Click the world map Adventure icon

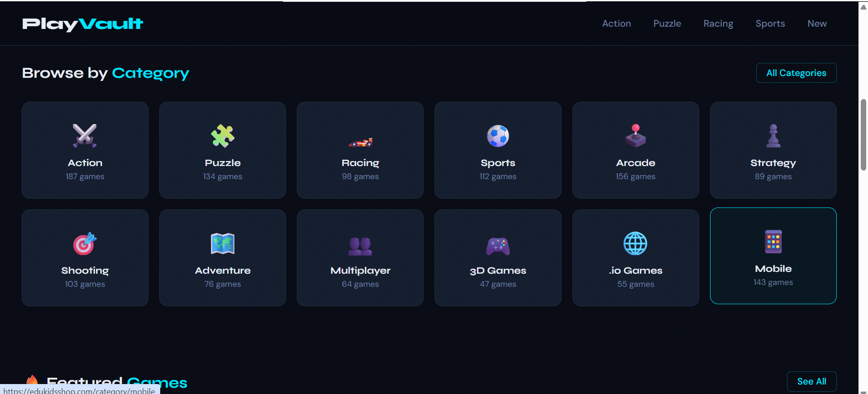222,244
